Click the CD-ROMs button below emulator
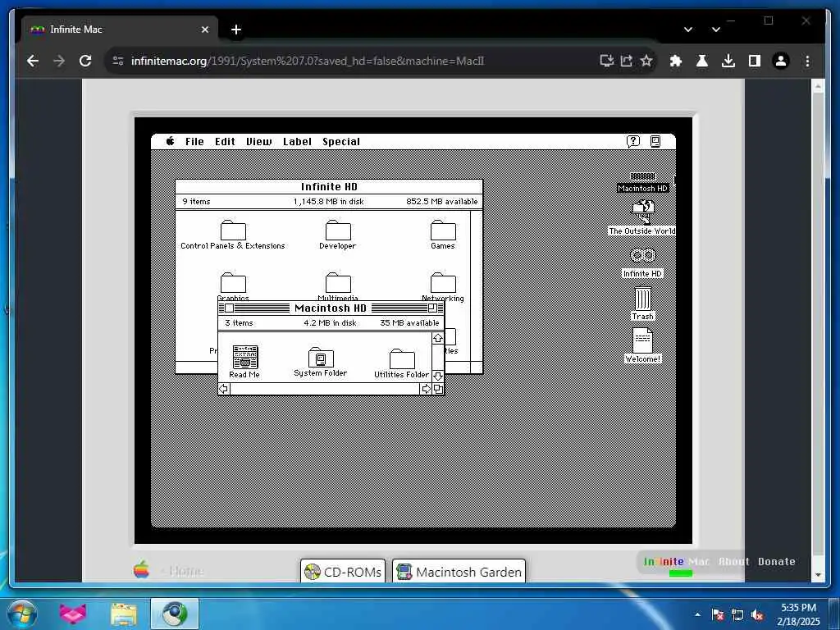 (x=343, y=572)
